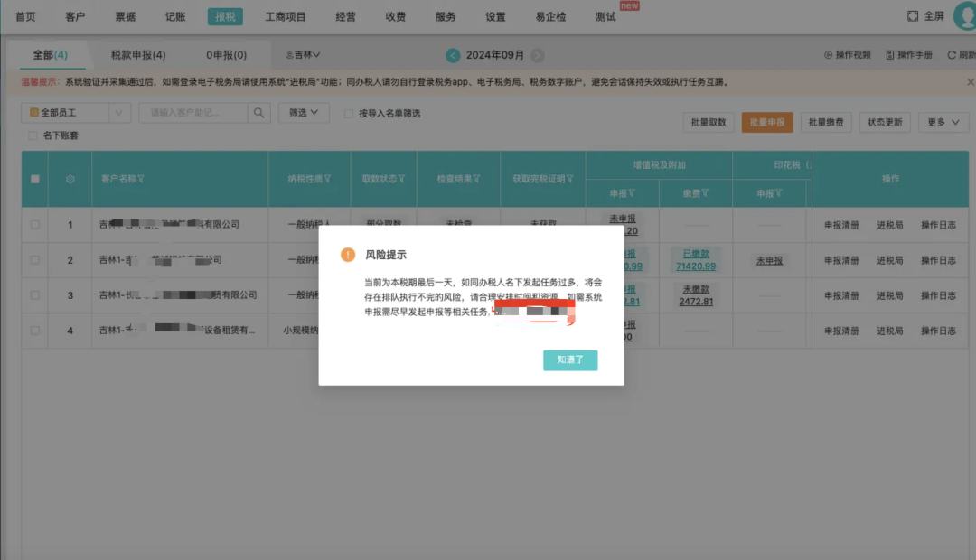Screen dimensions: 976x560
Task: Check the checkbox for row 4
Action: [x=35, y=331]
